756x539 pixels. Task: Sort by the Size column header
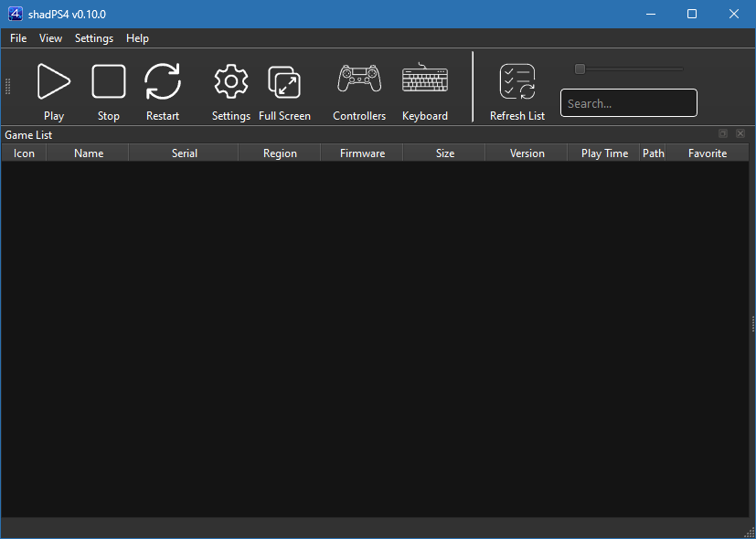coord(444,153)
